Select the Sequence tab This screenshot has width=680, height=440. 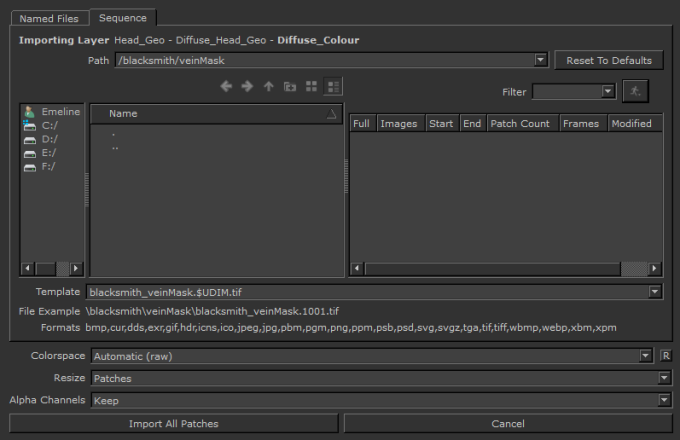coord(123,18)
